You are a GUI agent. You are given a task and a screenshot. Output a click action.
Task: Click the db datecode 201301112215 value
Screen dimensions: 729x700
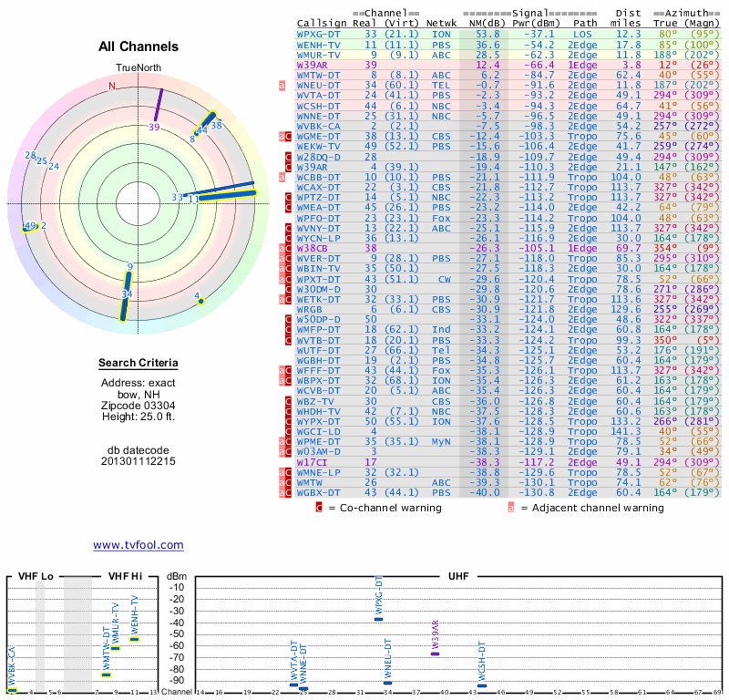[x=139, y=461]
